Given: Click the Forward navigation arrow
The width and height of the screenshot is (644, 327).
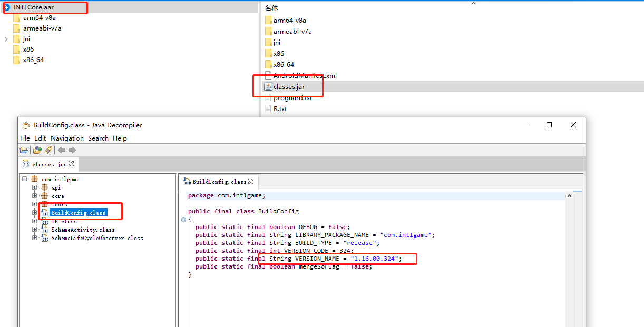Looking at the screenshot, I should (72, 150).
